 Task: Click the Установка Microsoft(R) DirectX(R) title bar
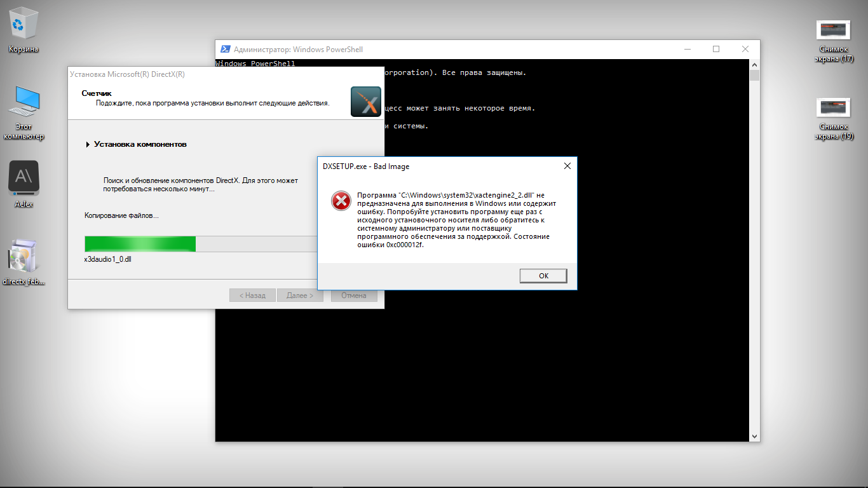(x=226, y=74)
